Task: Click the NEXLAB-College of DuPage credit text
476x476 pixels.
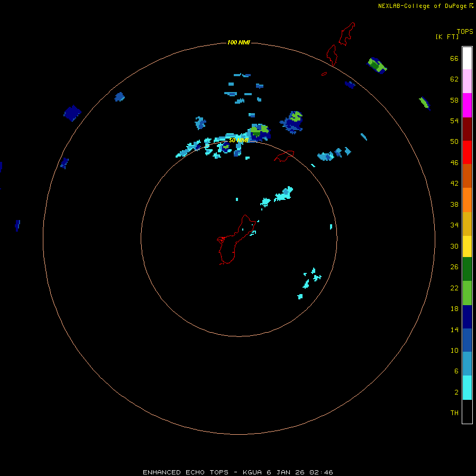Action: coord(422,6)
